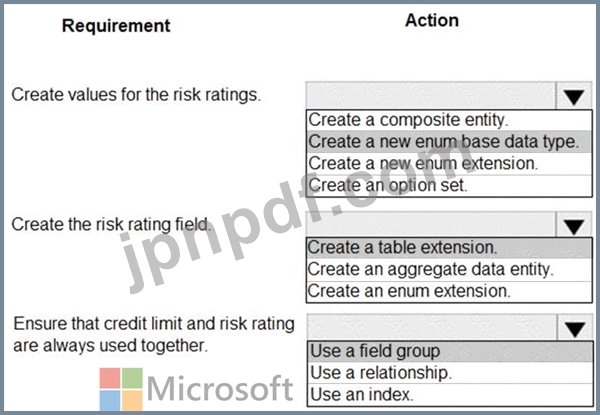Expand the credit limit grouping dropdown arrow

tap(572, 329)
